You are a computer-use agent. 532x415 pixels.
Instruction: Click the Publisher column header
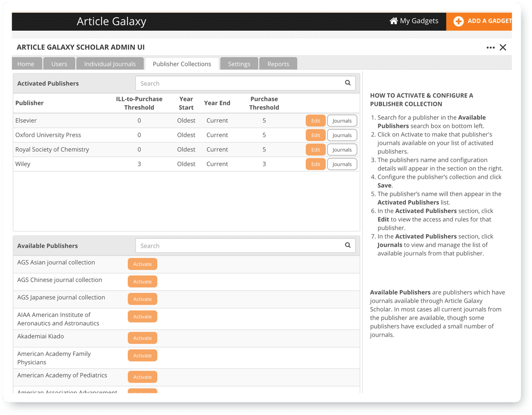[x=29, y=103]
